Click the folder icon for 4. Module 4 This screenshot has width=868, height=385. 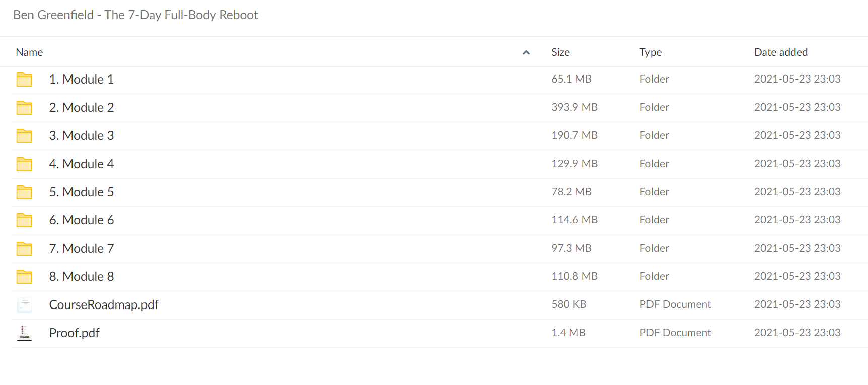point(24,164)
